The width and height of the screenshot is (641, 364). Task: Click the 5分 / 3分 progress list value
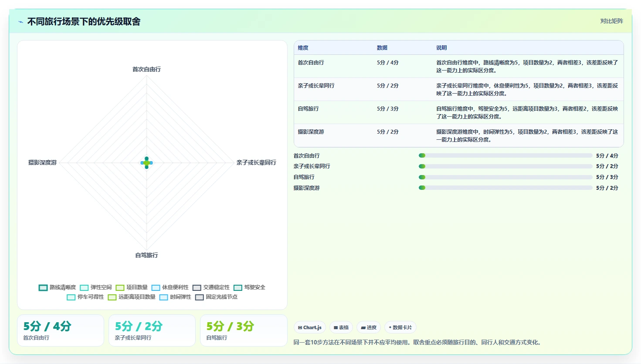(607, 177)
